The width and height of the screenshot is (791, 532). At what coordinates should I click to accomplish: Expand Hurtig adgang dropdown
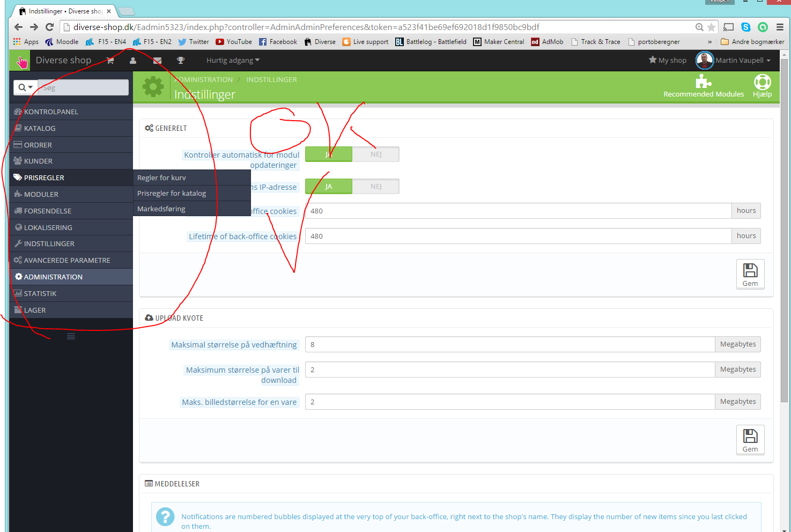(233, 60)
